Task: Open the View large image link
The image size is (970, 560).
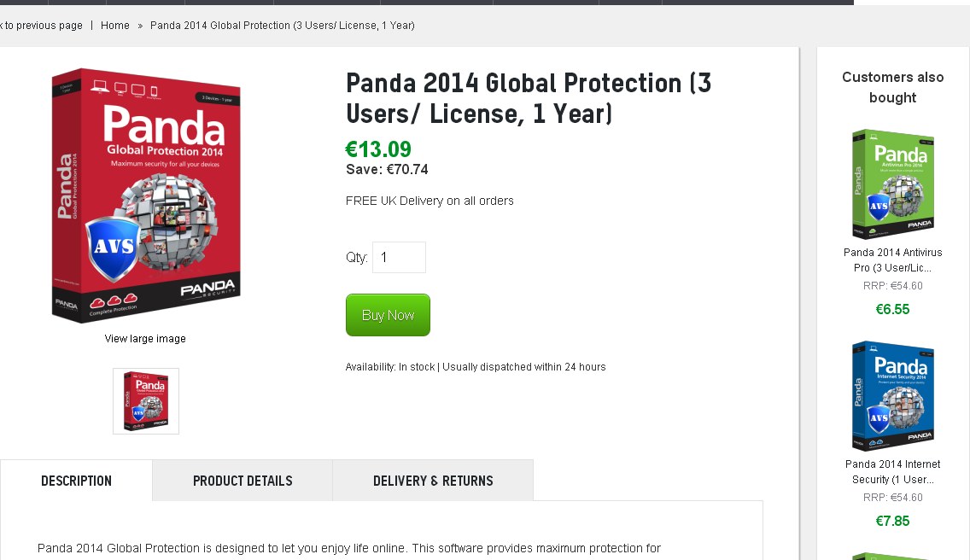Action: pos(145,338)
